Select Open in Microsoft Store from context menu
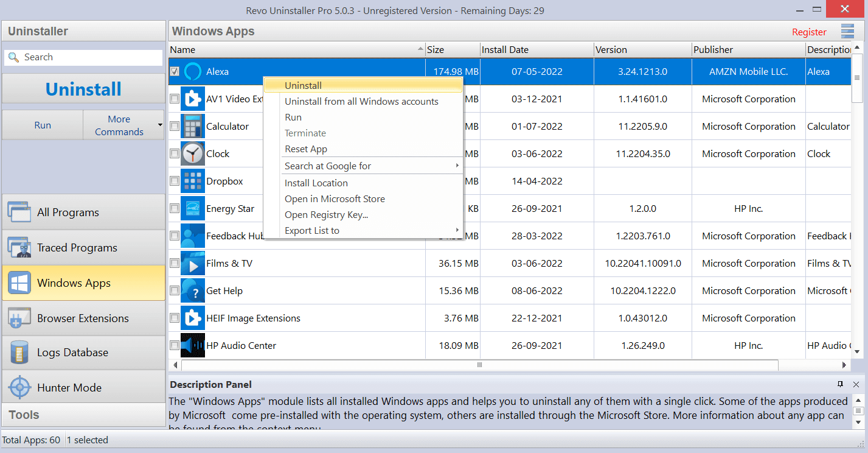This screenshot has width=868, height=453. [335, 198]
